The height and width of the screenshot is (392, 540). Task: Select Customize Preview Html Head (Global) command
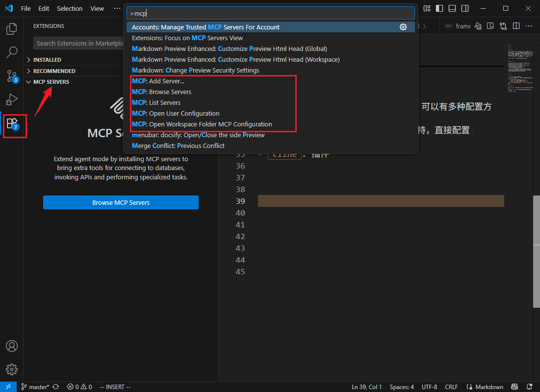point(270,49)
